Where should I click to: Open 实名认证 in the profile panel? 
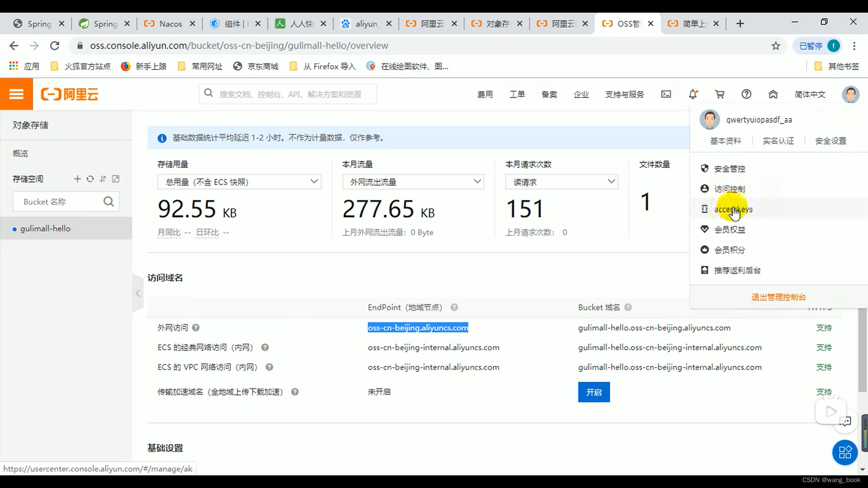(778, 141)
